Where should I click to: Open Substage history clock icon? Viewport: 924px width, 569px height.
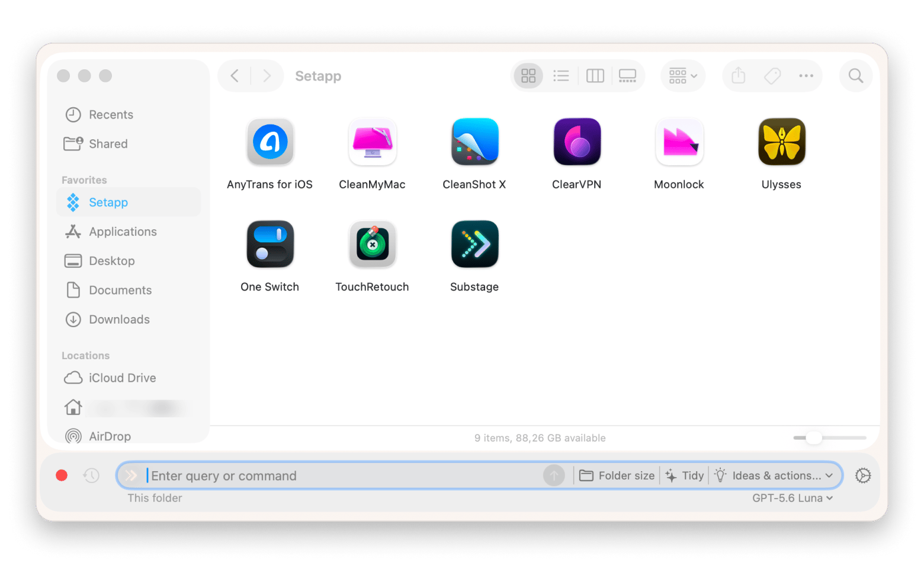91,475
